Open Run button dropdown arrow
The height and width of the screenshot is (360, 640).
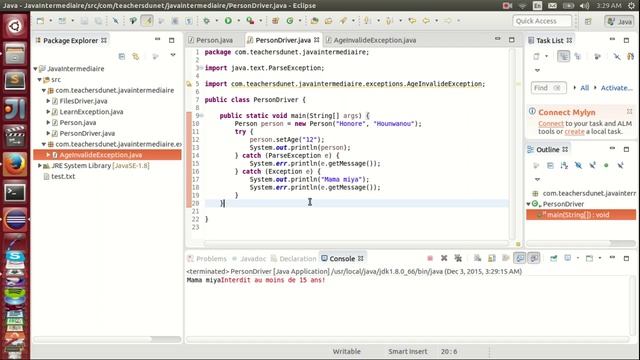(238, 21)
